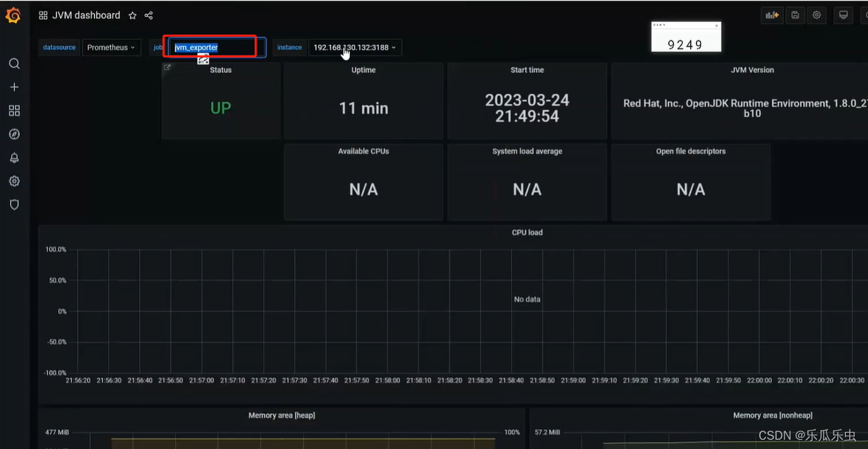Click the link icon on the Status panel

click(x=167, y=68)
